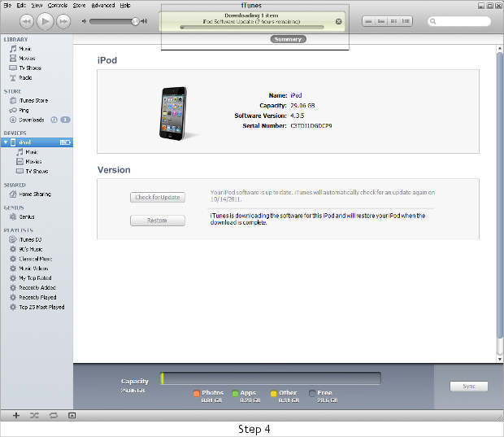
Task: Click the search field
Action: (x=459, y=21)
